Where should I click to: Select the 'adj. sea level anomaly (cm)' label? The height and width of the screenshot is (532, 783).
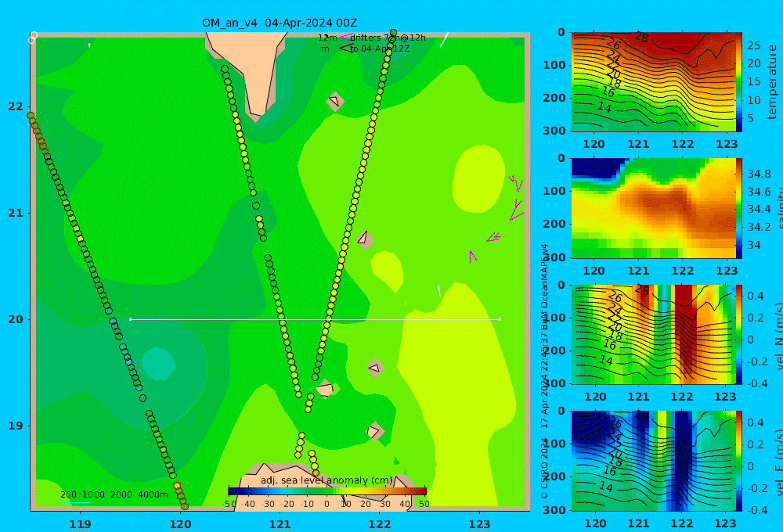[327, 480]
